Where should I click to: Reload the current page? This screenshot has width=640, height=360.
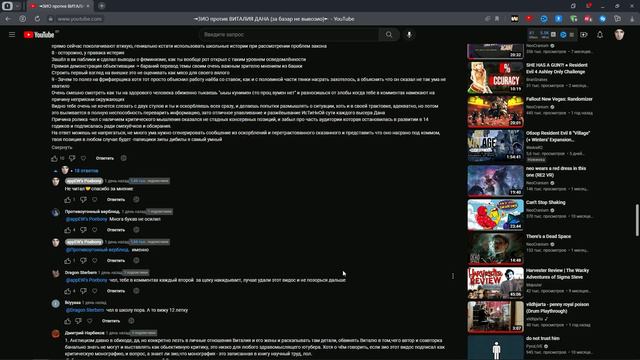click(x=37, y=19)
